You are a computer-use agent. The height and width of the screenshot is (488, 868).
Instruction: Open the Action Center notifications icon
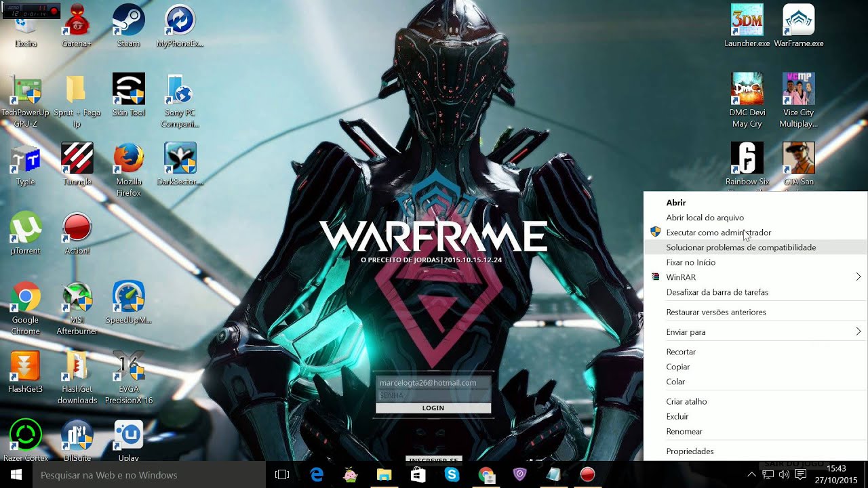coord(800,474)
